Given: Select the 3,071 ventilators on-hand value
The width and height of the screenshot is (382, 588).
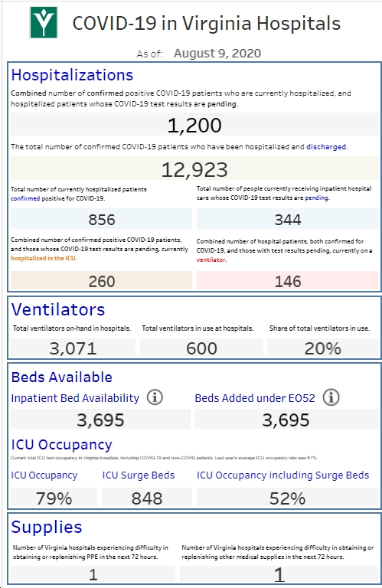Looking at the screenshot, I should click(73, 348).
